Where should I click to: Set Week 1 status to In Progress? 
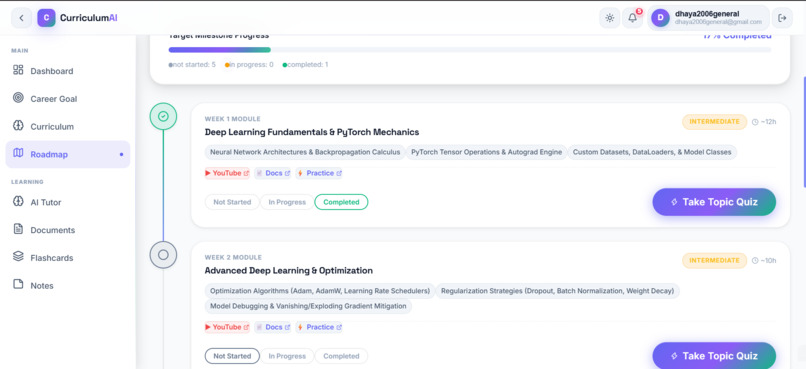tap(287, 202)
